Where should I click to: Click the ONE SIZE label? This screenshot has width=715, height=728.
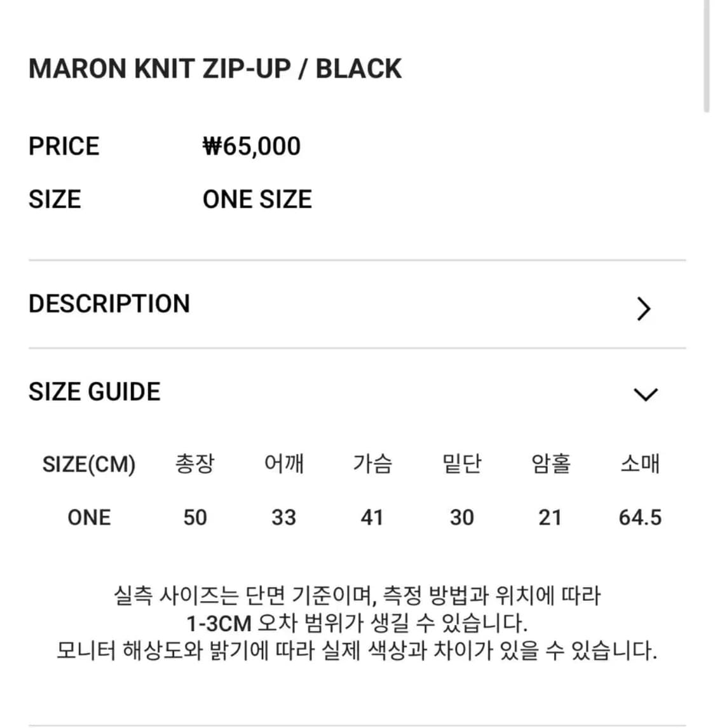(257, 199)
